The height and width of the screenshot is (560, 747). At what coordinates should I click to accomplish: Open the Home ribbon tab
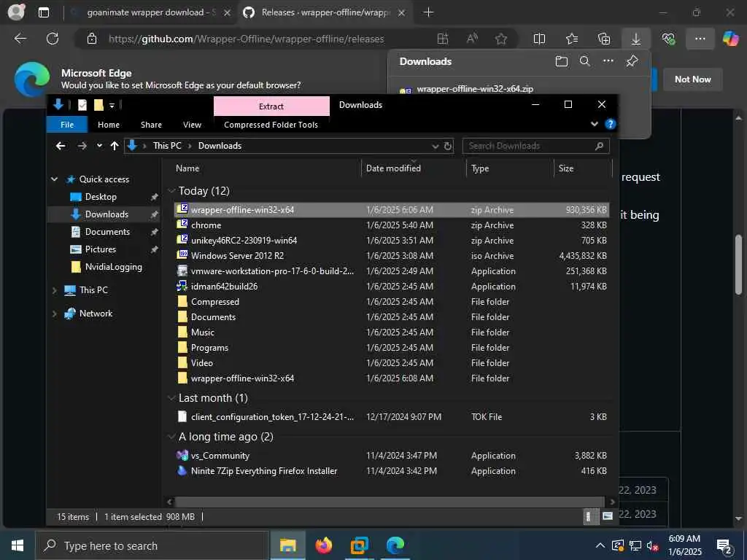click(109, 124)
